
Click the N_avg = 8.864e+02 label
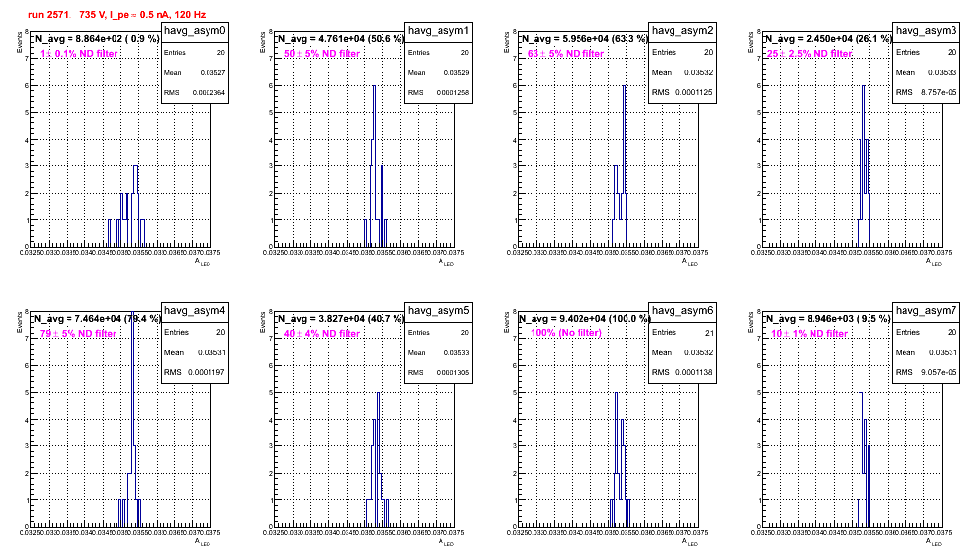pos(96,38)
